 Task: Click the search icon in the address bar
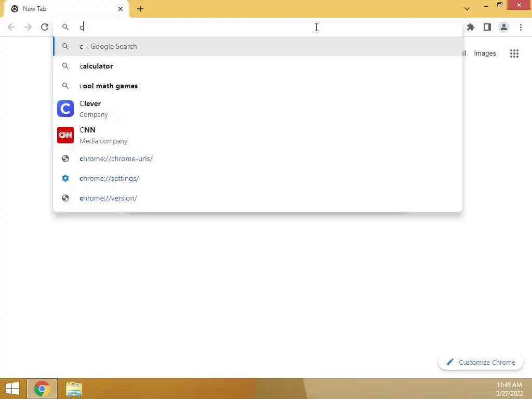pyautogui.click(x=65, y=27)
